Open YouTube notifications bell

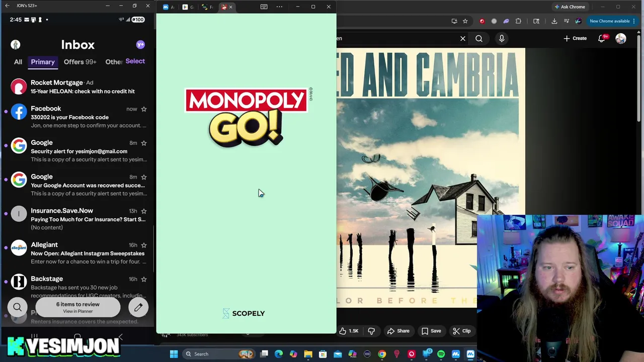click(x=602, y=38)
